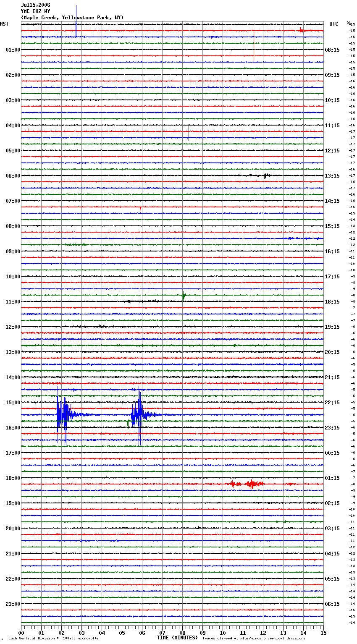Select minute 12 on the bottom axis
Viewport: 357px width, 644px height.
[263, 633]
